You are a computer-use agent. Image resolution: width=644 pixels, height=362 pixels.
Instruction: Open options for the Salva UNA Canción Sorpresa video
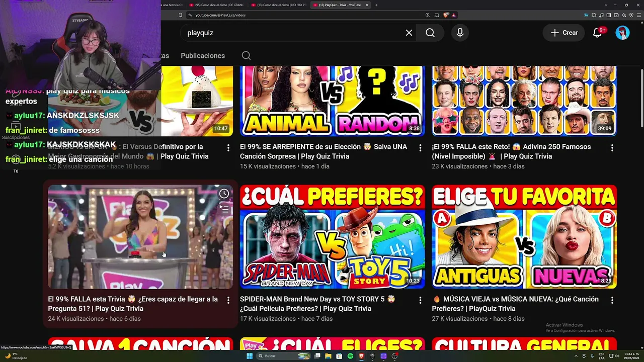[420, 148]
